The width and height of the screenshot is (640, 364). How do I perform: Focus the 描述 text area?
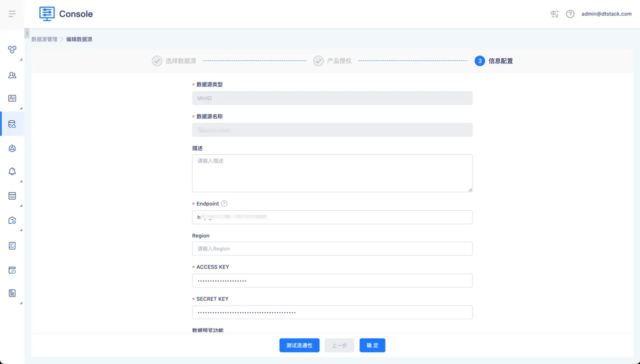(332, 173)
